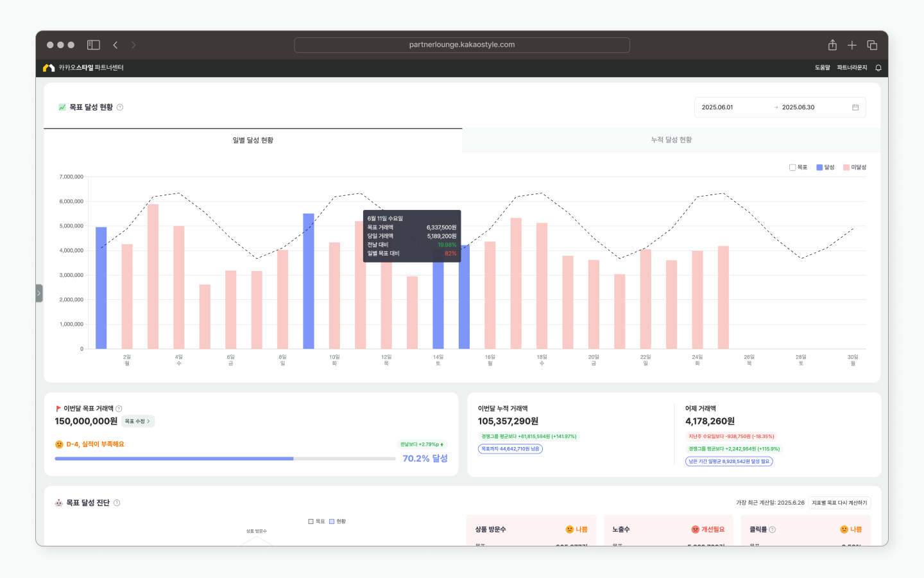Image resolution: width=924 pixels, height=578 pixels.
Task: Open the notification bell icon
Action: point(878,67)
